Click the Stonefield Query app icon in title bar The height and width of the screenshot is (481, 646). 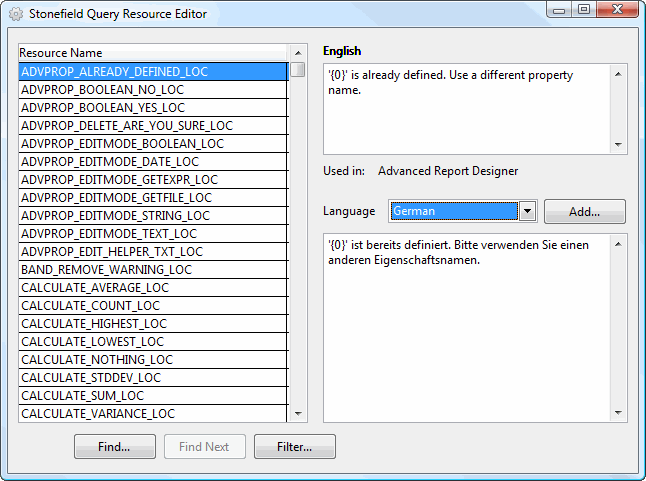(x=16, y=14)
